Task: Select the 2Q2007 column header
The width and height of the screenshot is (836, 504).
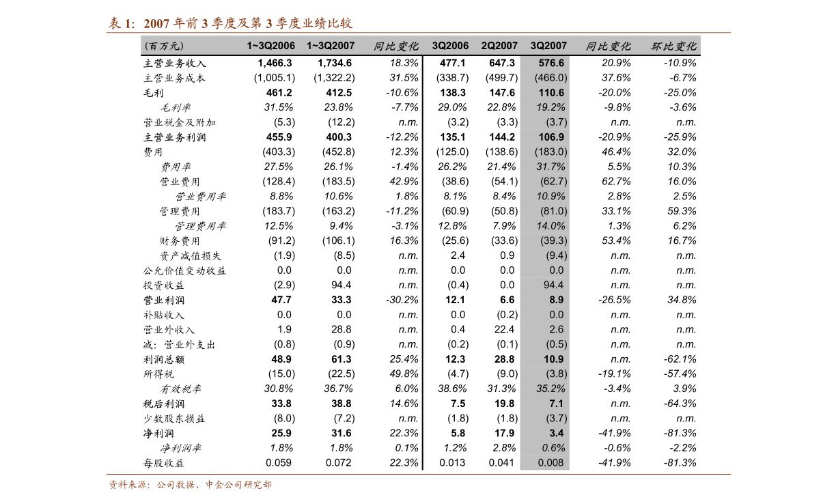Action: pyautogui.click(x=499, y=46)
